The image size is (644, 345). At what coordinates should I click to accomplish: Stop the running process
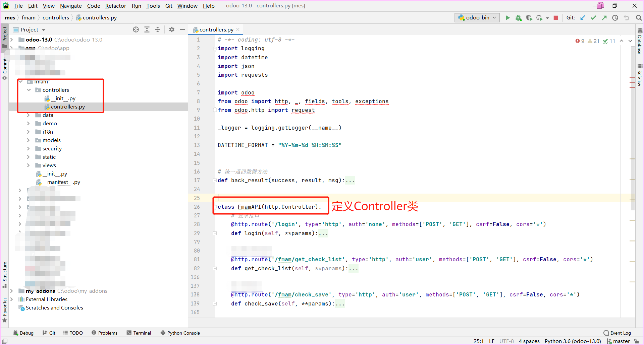click(x=556, y=18)
